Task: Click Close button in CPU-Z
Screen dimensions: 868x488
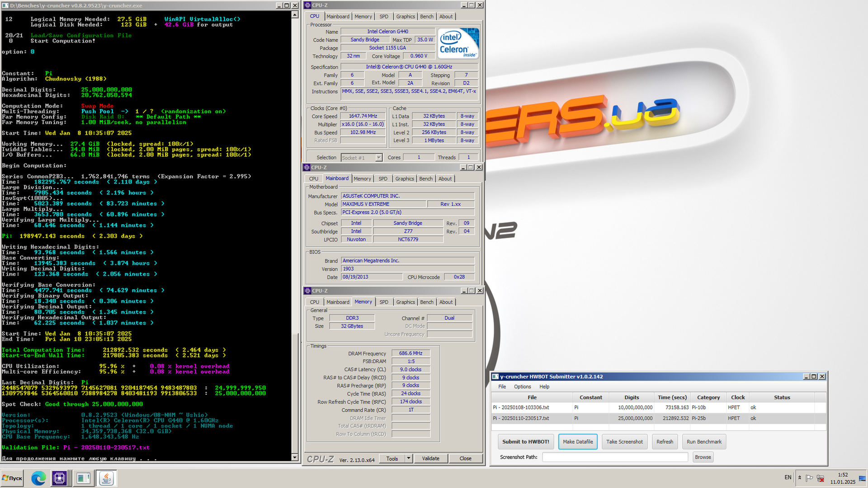Action: pyautogui.click(x=465, y=458)
